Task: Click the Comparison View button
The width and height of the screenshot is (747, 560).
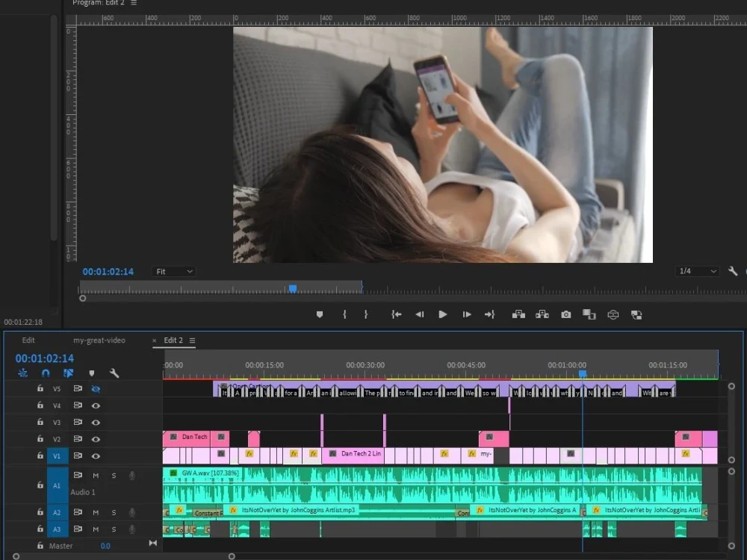Action: coord(589,314)
